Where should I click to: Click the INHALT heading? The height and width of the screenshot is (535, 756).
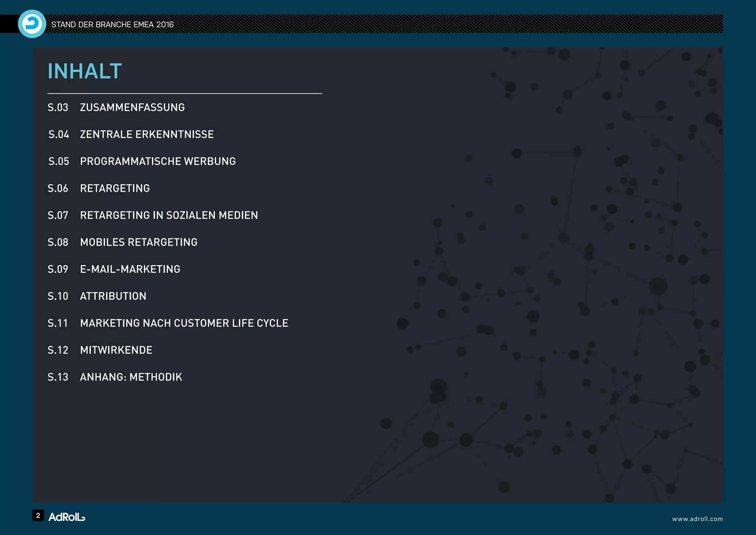coord(85,71)
